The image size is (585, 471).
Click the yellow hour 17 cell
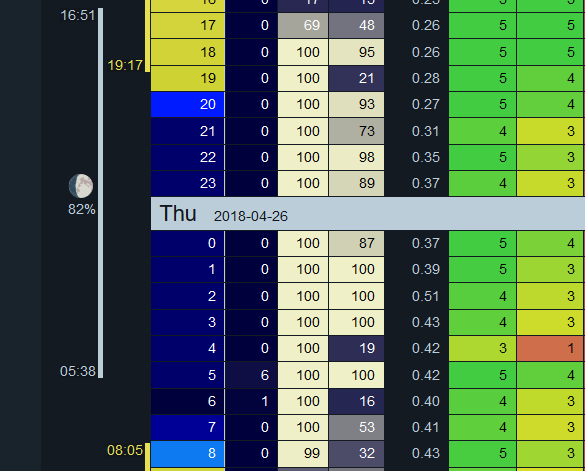[x=188, y=25]
